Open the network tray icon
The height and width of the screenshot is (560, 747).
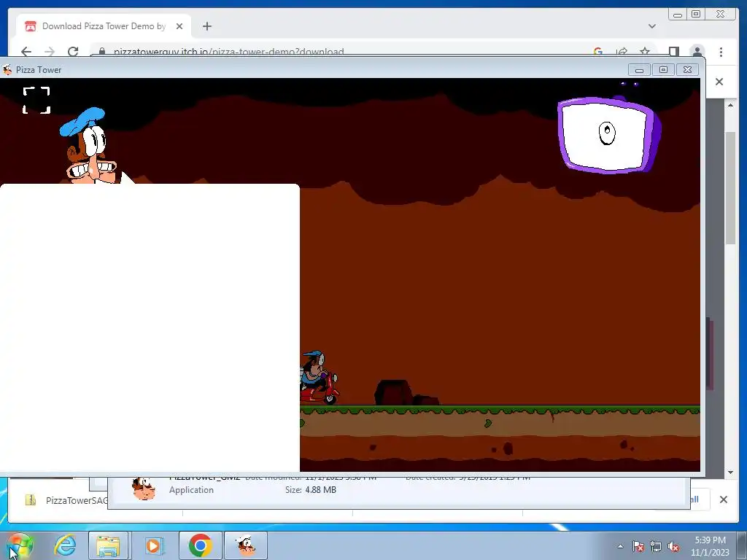(x=656, y=547)
